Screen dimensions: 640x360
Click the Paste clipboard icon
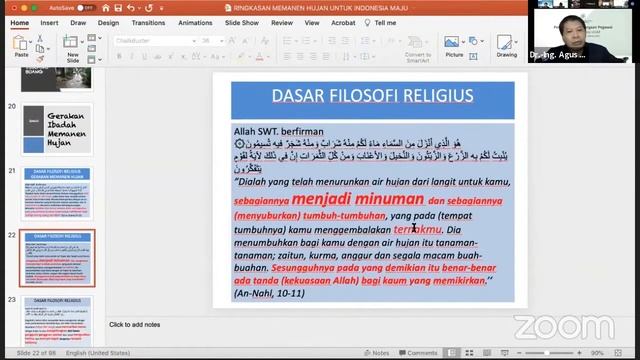pyautogui.click(x=20, y=43)
